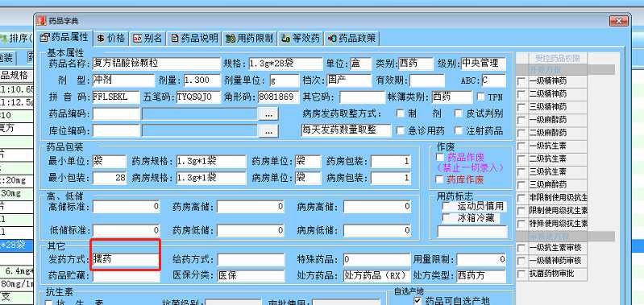Screen dimensions: 644x305
Task: Click the 最小包装 field showing 28
Action: coord(110,178)
